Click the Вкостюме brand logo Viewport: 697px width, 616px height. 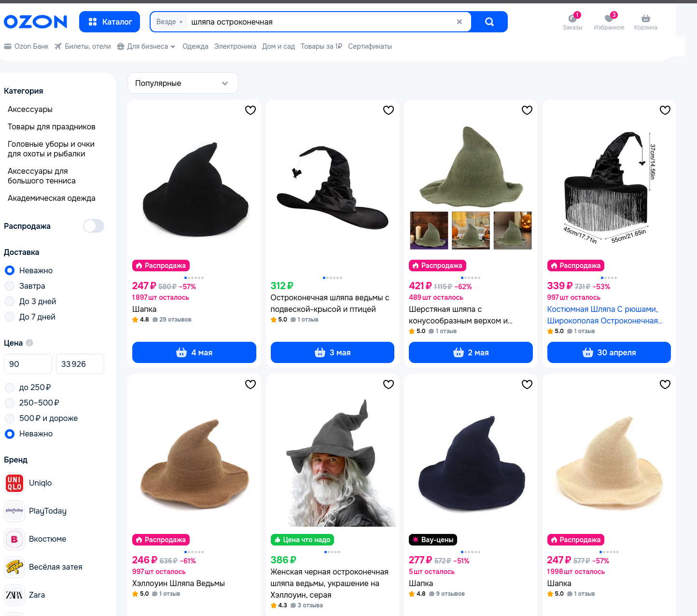tap(14, 539)
